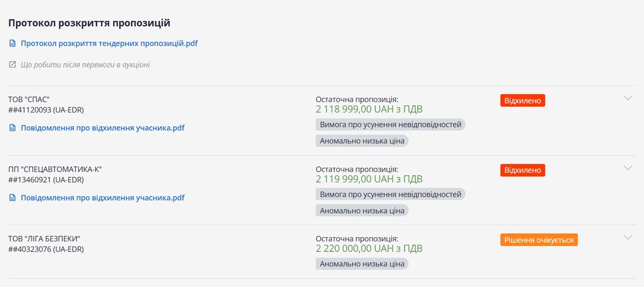Click the СПАС 'Аномально низька ціна' tag
This screenshot has height=287, width=644.
362,141
